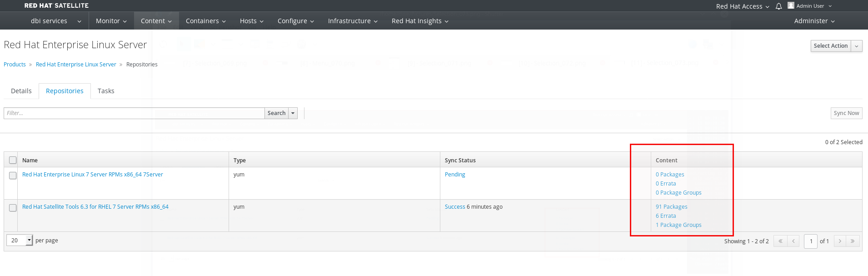Click the RED HAT SATELLITE logo
Screen dimensions: 868x276
point(56,5)
